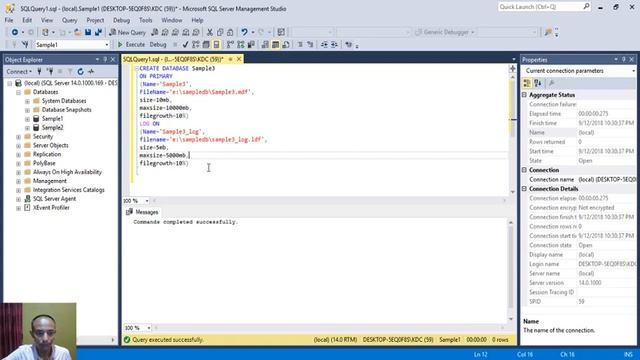
Task: Select XEvent Profiler node
Action: [x=51, y=208]
